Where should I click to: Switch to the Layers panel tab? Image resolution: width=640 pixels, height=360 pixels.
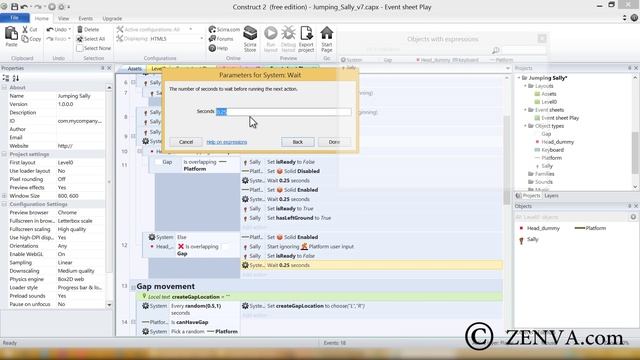point(551,196)
